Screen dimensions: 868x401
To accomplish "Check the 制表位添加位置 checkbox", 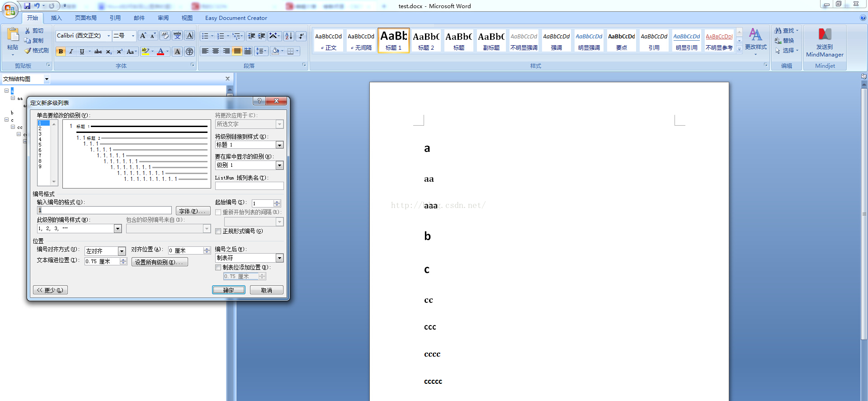I will (x=218, y=268).
